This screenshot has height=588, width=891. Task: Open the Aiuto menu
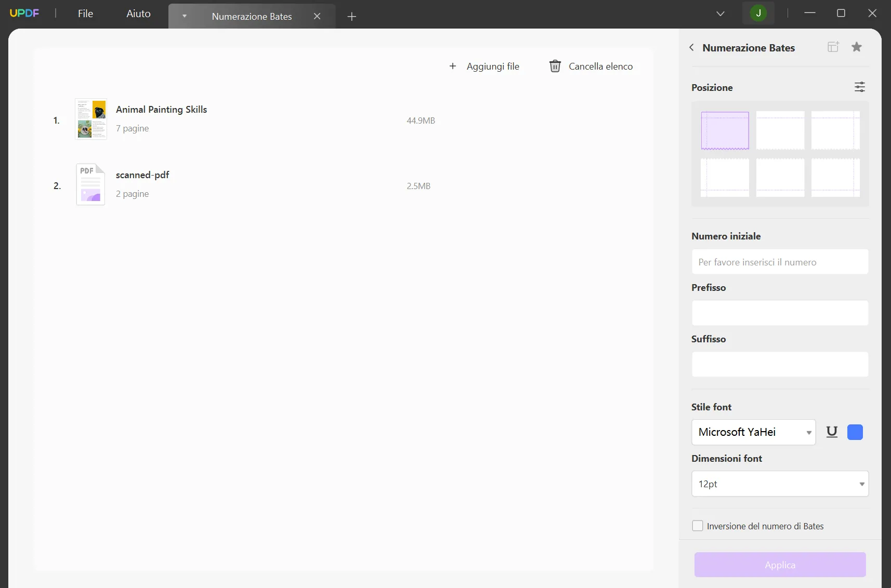pos(138,14)
